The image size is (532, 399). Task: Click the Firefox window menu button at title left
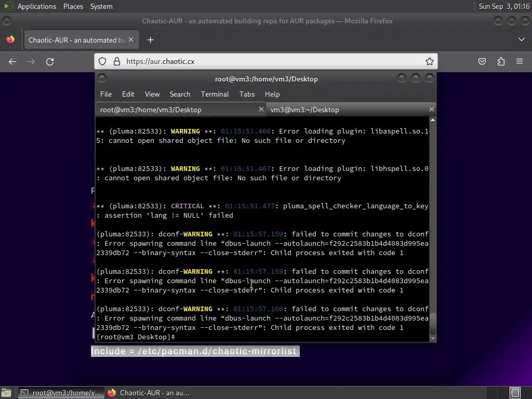(6, 21)
